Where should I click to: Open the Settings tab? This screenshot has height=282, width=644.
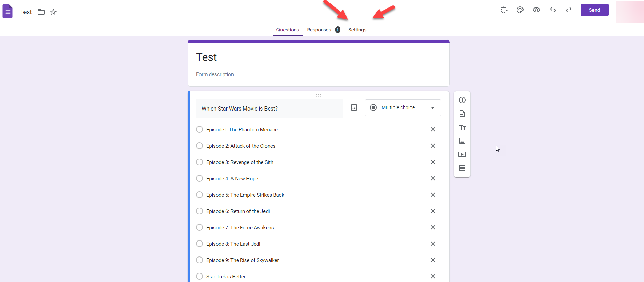tap(357, 30)
